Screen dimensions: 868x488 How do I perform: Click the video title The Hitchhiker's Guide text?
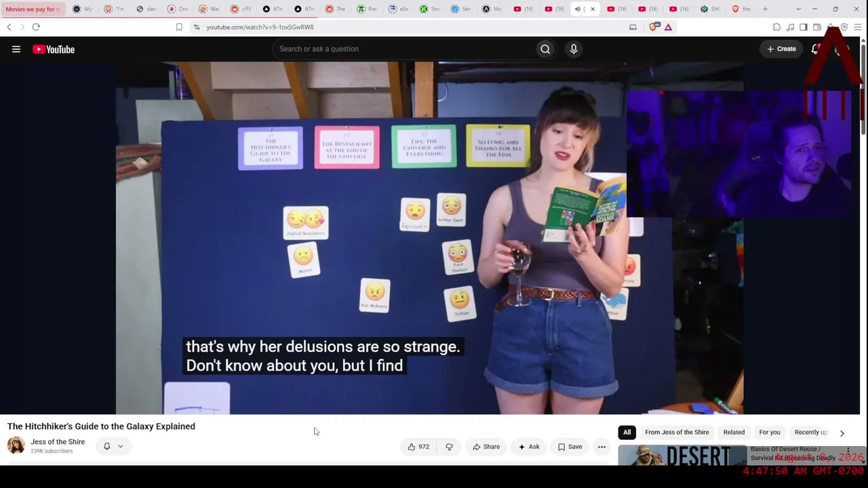click(x=101, y=426)
